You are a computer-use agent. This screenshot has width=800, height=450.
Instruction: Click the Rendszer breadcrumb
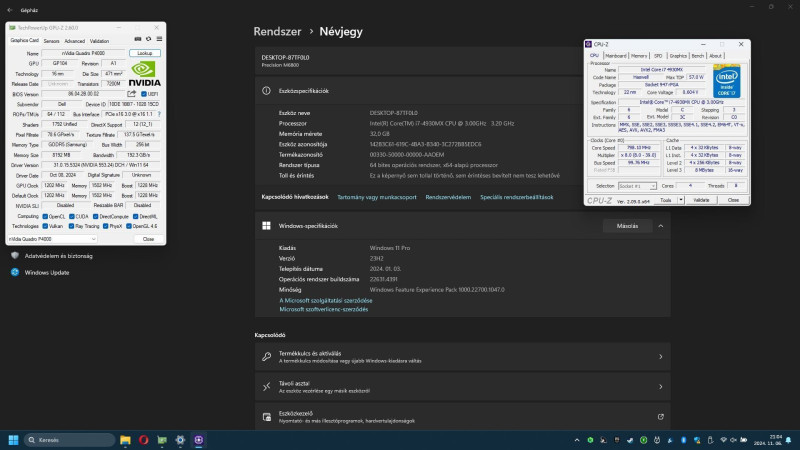point(277,32)
